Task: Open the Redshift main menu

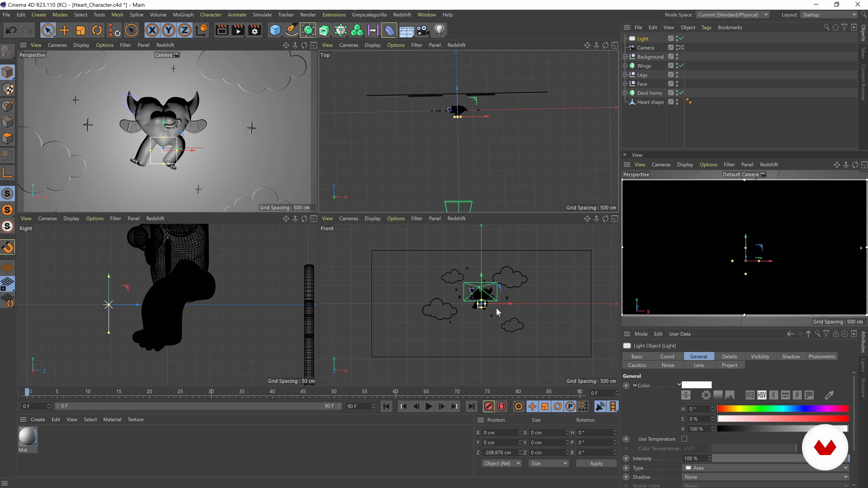Action: (402, 15)
